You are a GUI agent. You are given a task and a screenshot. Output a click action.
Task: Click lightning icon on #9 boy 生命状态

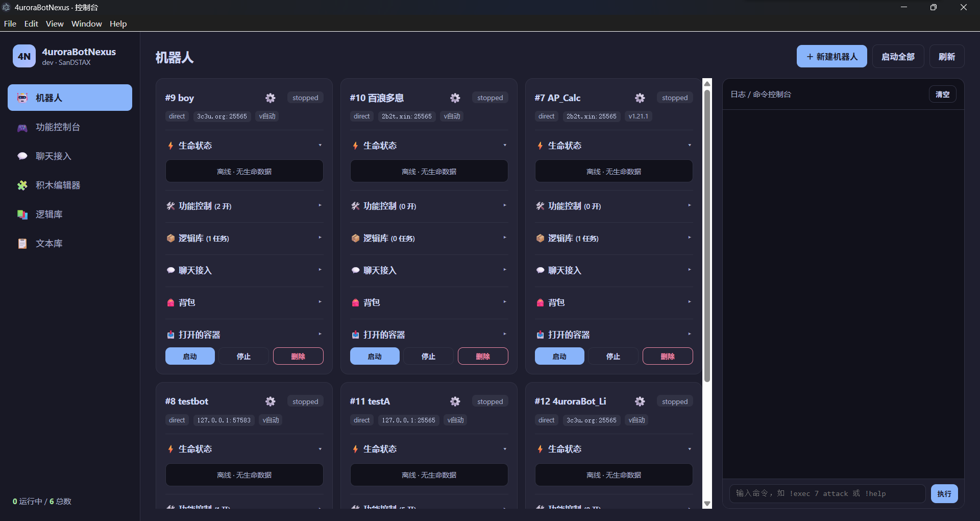(170, 146)
